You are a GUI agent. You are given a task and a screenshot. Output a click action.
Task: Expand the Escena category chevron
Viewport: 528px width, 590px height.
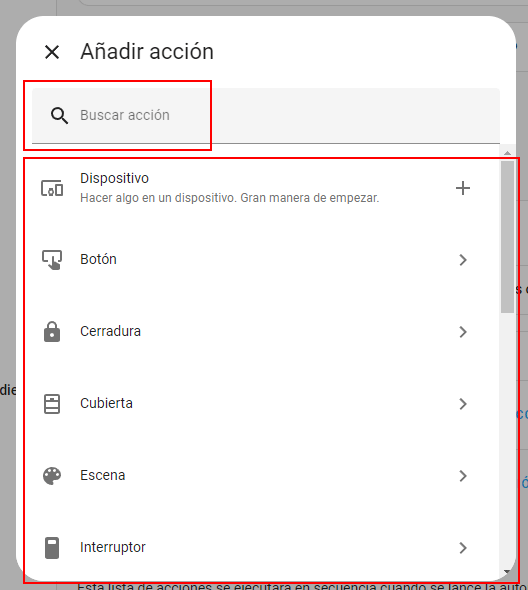pos(463,476)
